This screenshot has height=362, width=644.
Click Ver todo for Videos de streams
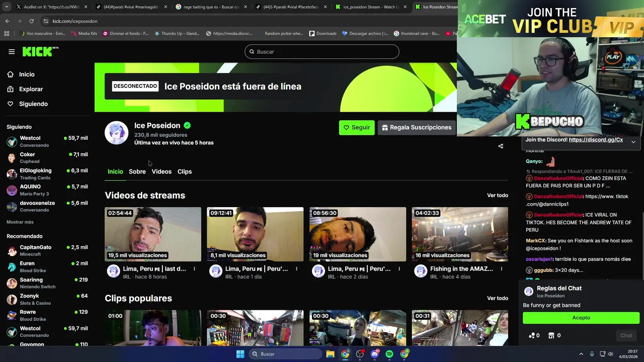[498, 195]
